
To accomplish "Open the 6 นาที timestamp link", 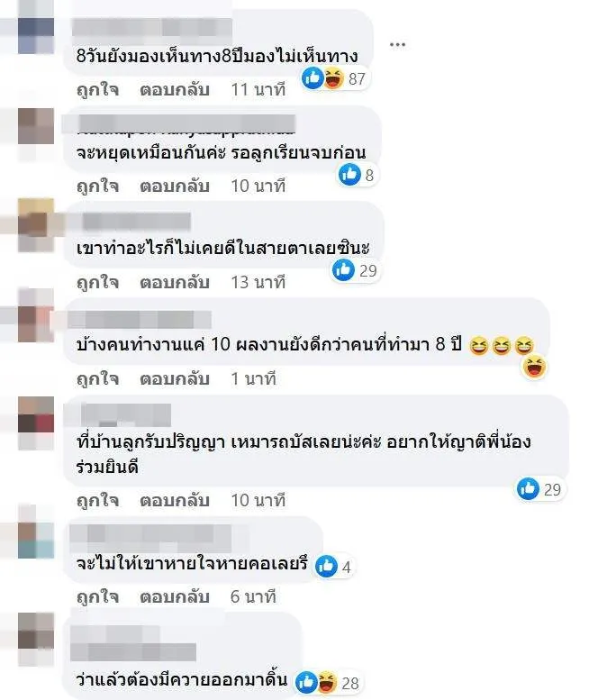I will tap(253, 597).
